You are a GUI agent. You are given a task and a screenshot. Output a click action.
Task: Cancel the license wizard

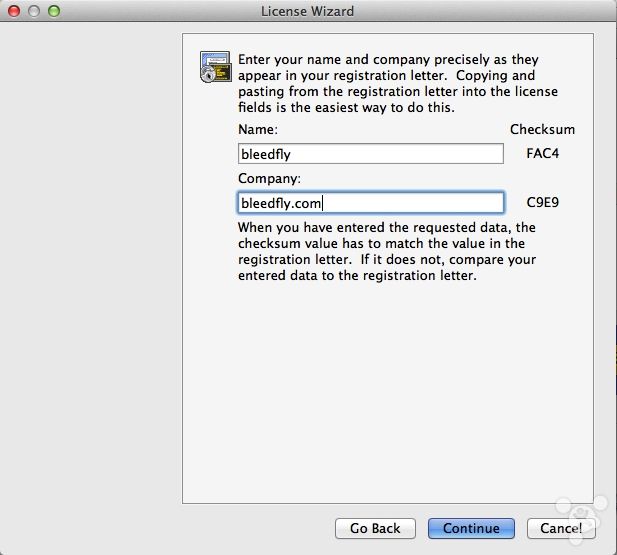[x=561, y=528]
